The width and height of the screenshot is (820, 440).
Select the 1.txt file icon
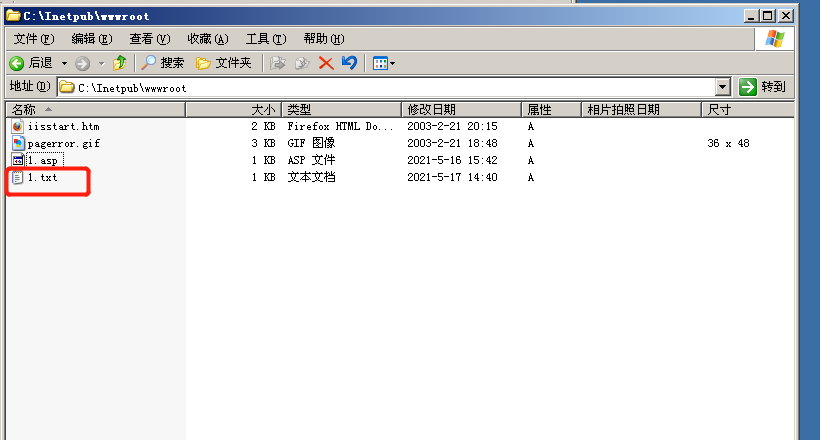click(x=18, y=177)
